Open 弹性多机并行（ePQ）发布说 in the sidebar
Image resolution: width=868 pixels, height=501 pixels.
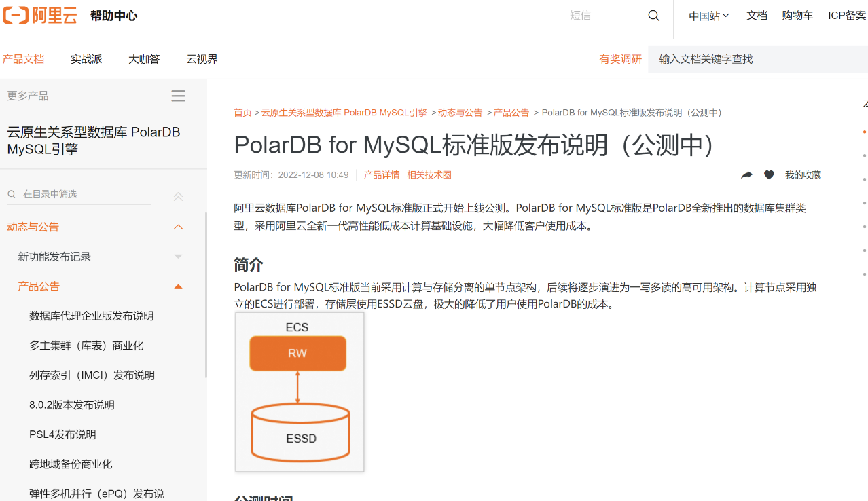[x=96, y=494]
